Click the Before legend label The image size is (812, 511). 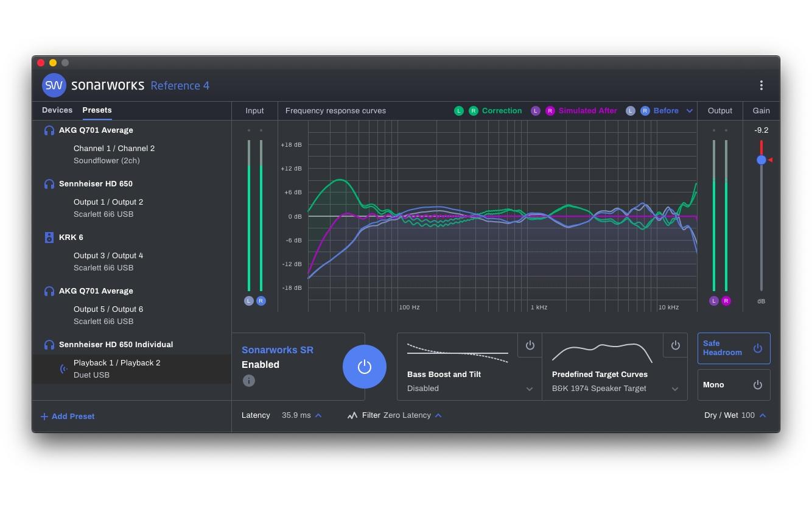coord(666,111)
